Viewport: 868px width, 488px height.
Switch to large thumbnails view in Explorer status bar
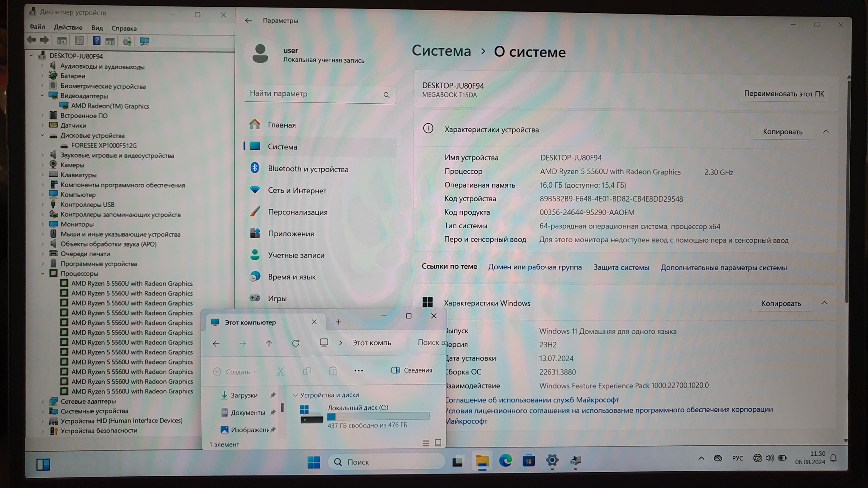pyautogui.click(x=438, y=442)
